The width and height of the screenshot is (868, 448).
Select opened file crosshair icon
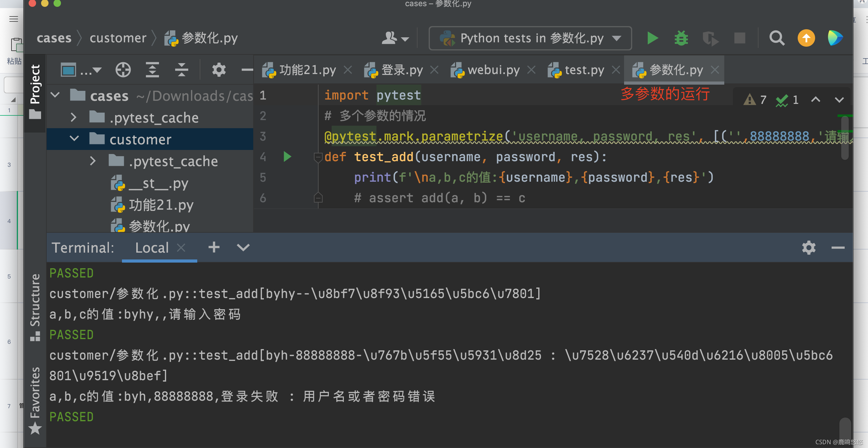click(123, 70)
